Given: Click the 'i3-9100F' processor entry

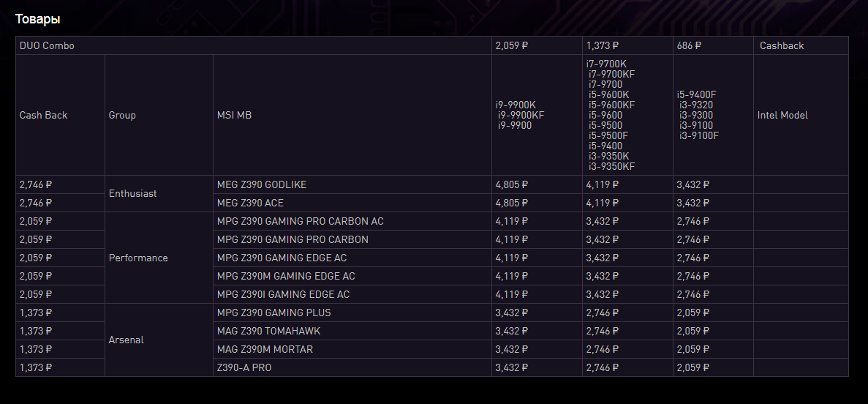Looking at the screenshot, I should [699, 136].
